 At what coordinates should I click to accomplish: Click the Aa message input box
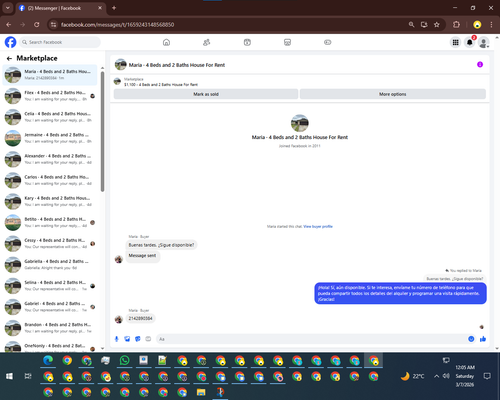point(312,339)
